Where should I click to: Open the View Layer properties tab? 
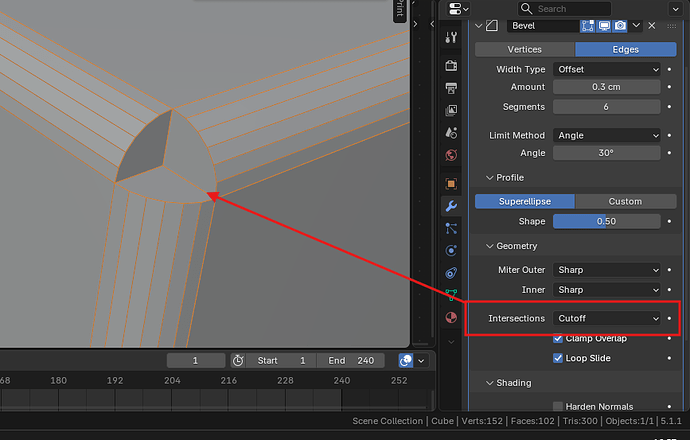451,110
